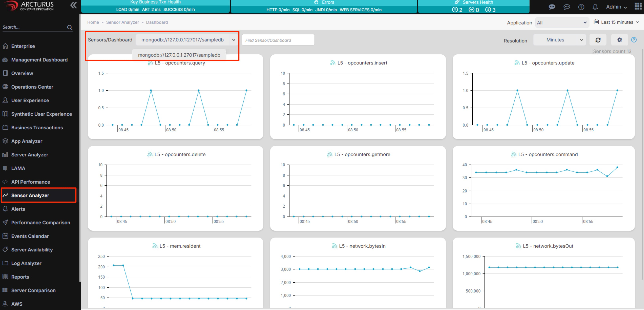Viewport: 644px width, 310px height.
Task: Select mongodb sampledb option in dropdown list
Action: (x=179, y=55)
